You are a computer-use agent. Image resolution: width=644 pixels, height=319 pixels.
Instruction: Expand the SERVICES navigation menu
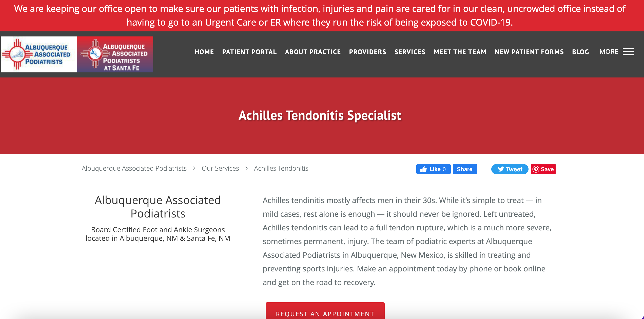410,52
